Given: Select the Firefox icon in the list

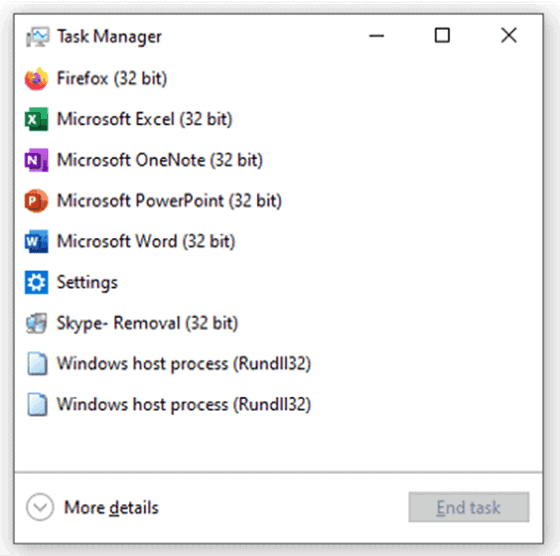Looking at the screenshot, I should click(36, 79).
